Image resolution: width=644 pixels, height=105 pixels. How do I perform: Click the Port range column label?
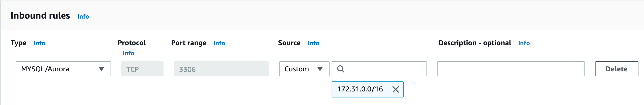point(189,43)
